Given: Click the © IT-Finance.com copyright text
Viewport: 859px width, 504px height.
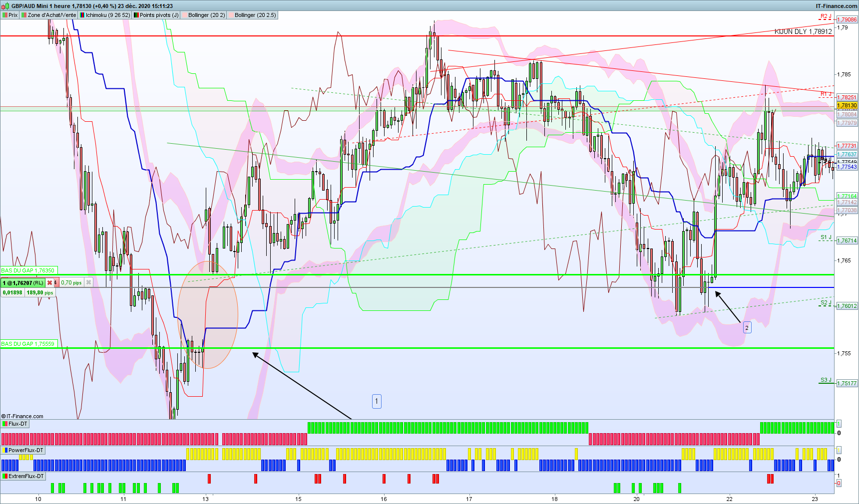Looking at the screenshot, I should coord(22,416).
